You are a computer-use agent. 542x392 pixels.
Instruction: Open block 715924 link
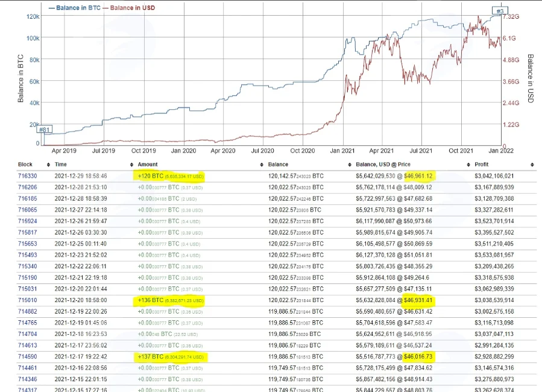pos(27,221)
